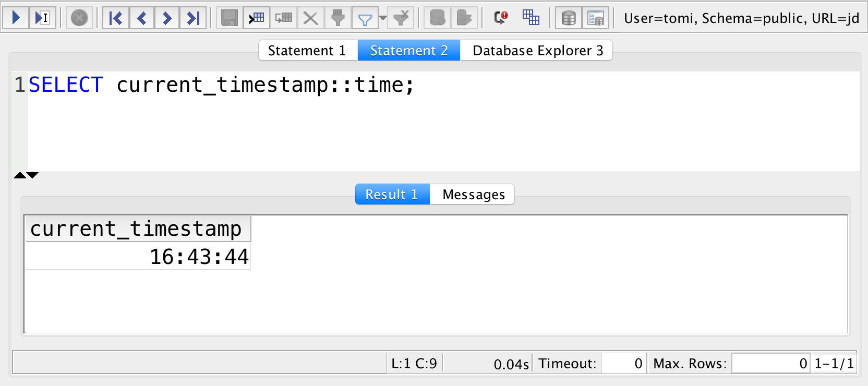Screen dimensions: 868x386
Task: Open the Messages tab
Action: pos(472,194)
